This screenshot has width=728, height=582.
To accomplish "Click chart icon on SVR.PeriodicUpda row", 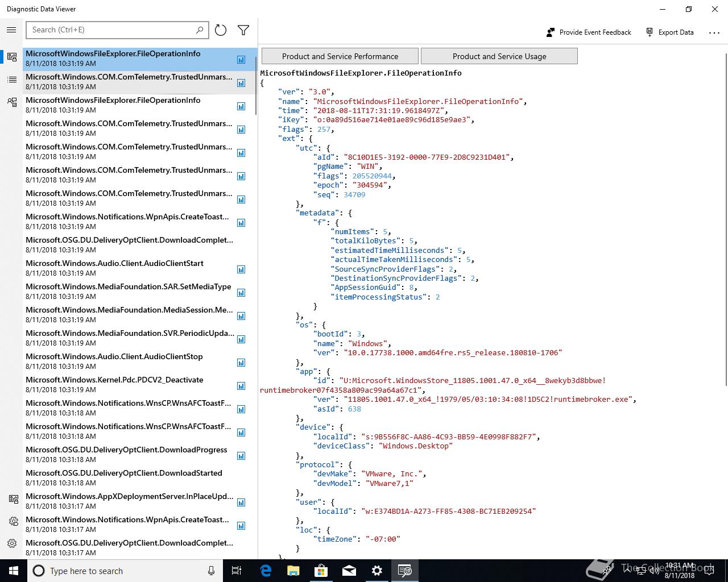I will 241,339.
